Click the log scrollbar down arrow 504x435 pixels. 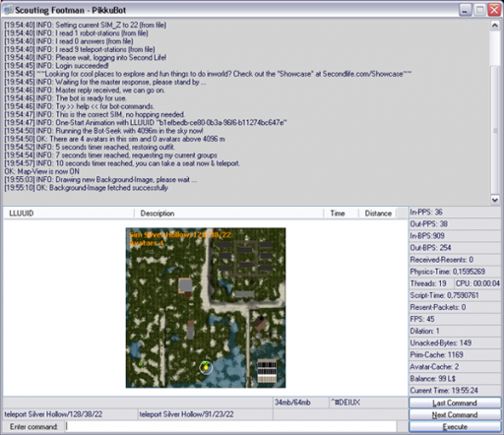coord(495,199)
